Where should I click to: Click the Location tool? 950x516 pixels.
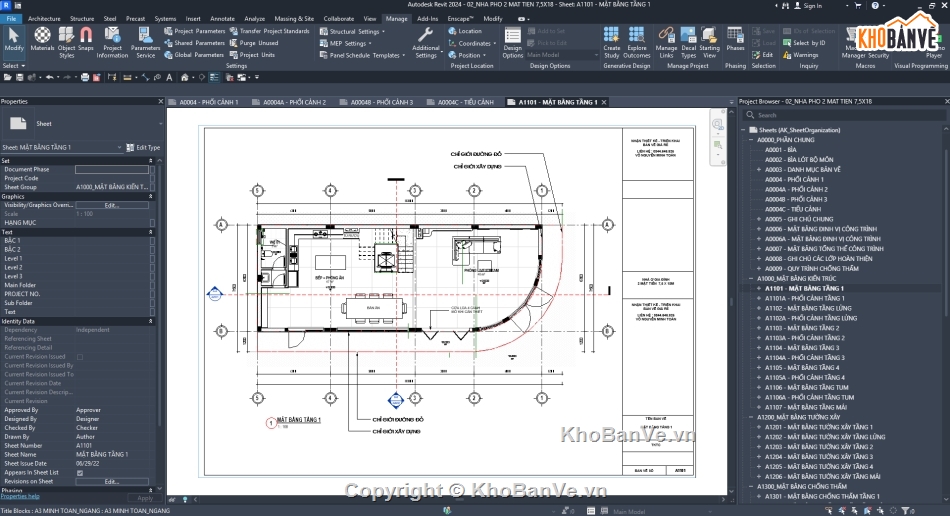coord(465,31)
